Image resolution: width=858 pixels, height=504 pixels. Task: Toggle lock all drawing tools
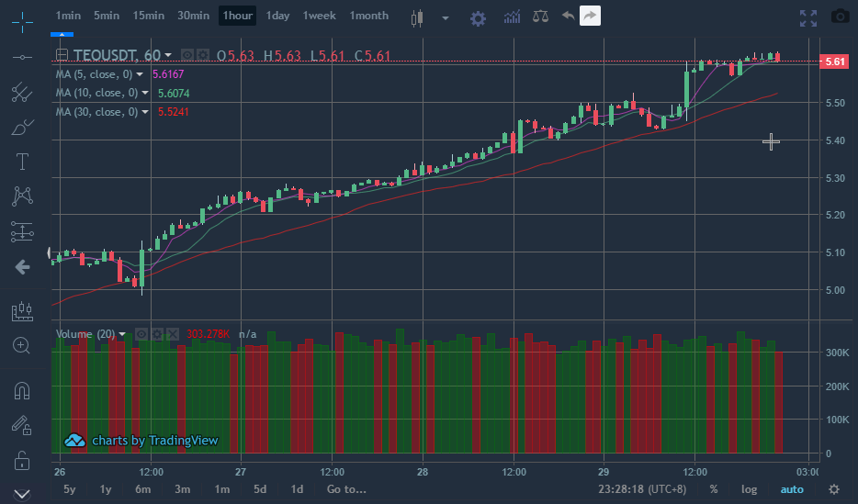click(22, 460)
